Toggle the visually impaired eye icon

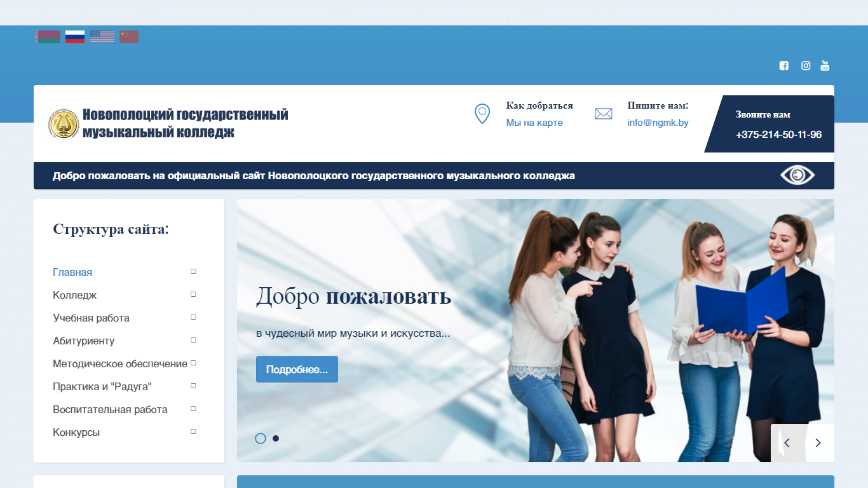click(797, 175)
